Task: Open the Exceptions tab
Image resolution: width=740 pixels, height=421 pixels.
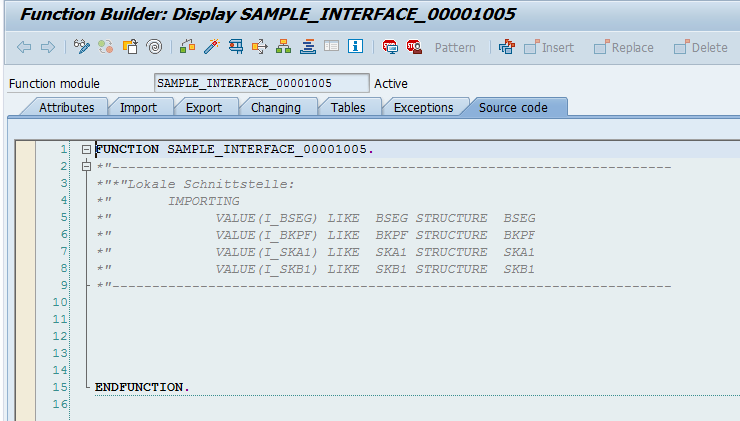Action: coord(423,108)
